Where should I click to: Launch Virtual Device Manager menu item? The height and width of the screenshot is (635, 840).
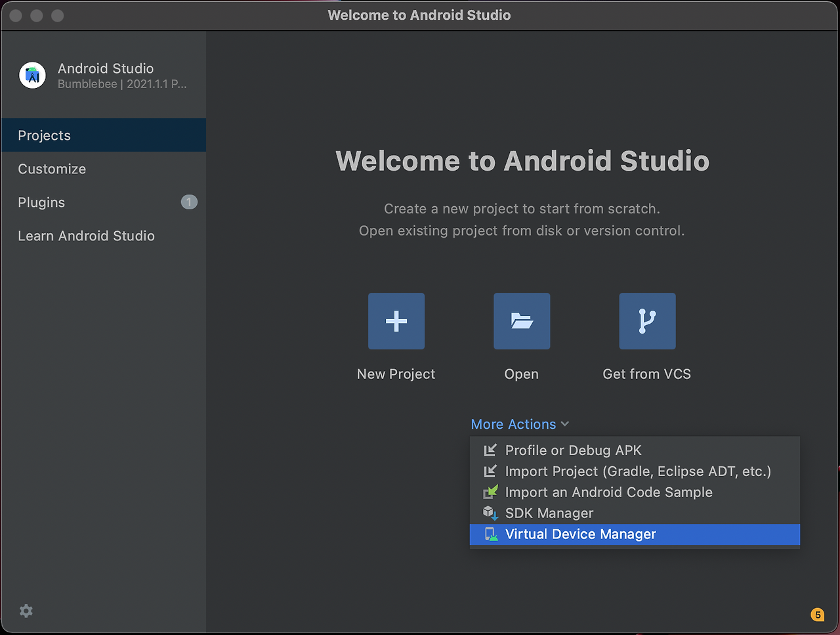[x=635, y=534]
